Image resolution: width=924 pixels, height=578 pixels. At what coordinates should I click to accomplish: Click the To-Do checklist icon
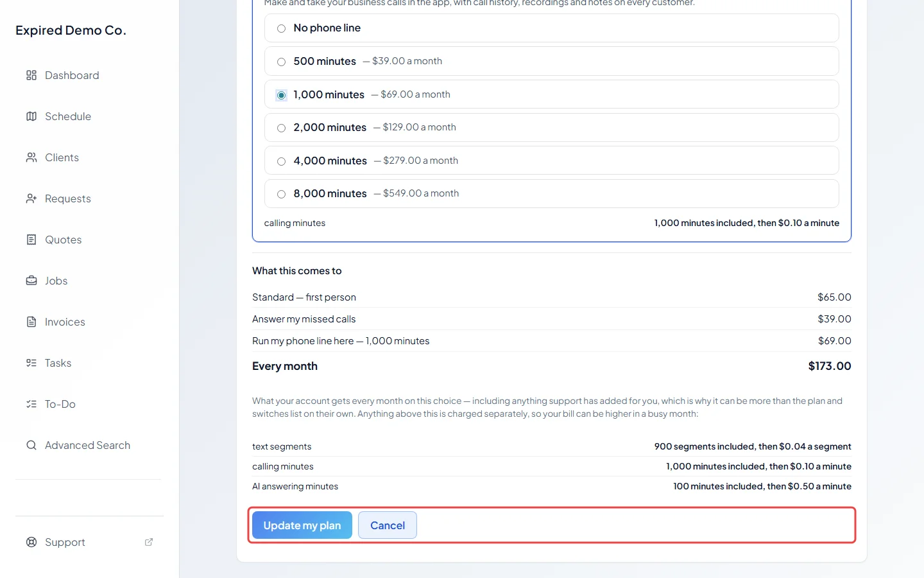tap(31, 404)
